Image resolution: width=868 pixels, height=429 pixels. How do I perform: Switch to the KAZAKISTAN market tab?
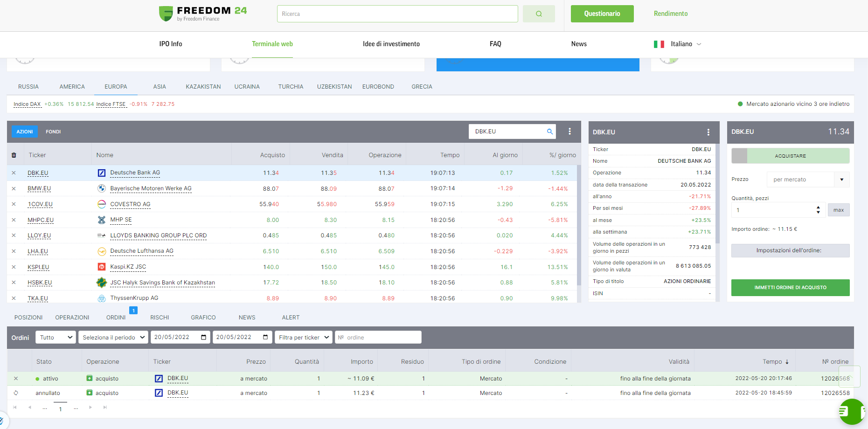[x=203, y=87]
